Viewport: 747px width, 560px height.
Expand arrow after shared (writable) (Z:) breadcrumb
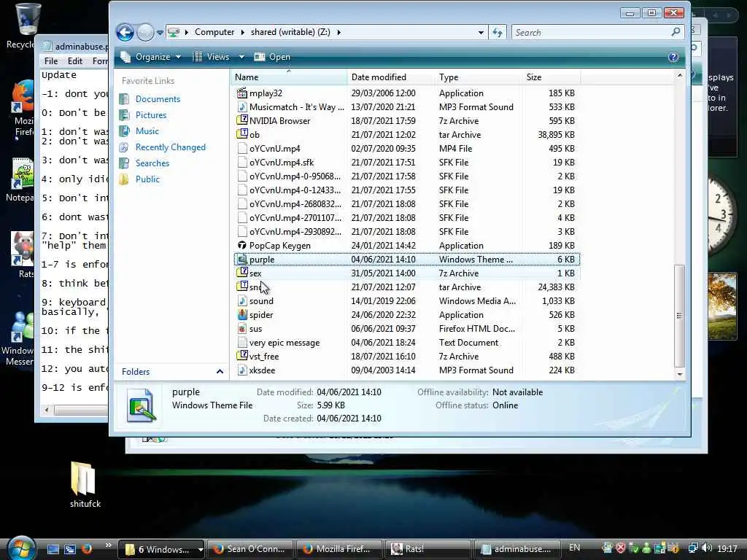pos(338,32)
